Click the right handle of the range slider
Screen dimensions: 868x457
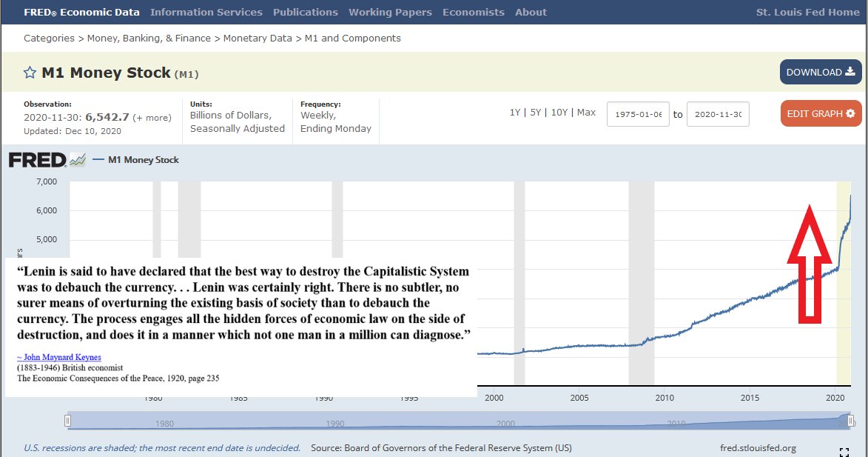click(851, 421)
